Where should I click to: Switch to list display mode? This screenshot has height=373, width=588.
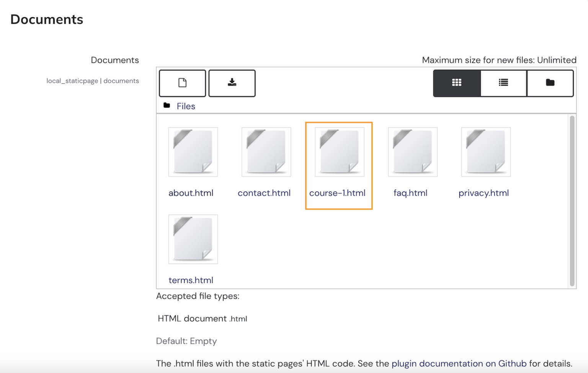(503, 83)
